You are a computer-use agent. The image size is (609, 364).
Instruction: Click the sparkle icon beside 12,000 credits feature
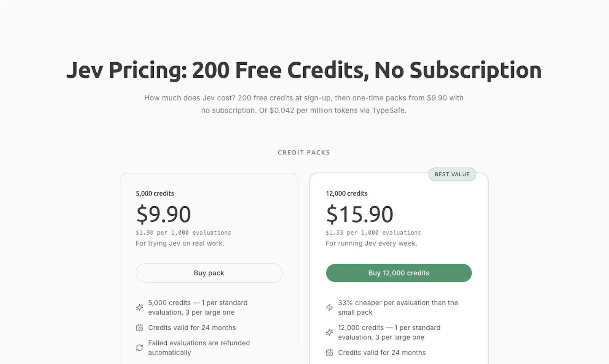pyautogui.click(x=330, y=332)
